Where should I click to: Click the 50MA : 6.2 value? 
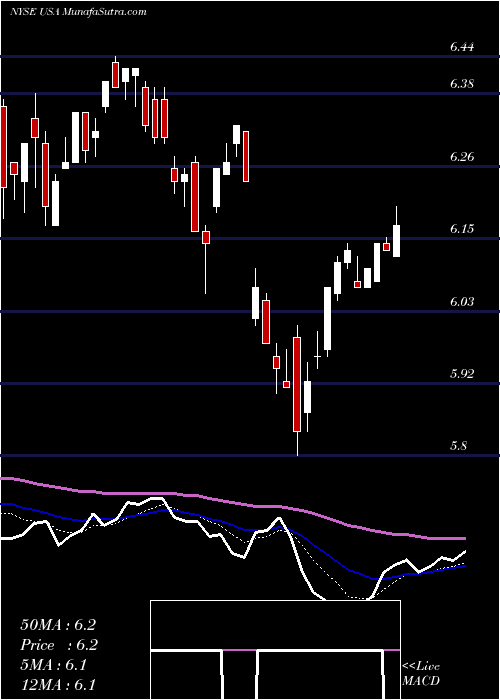(58, 625)
